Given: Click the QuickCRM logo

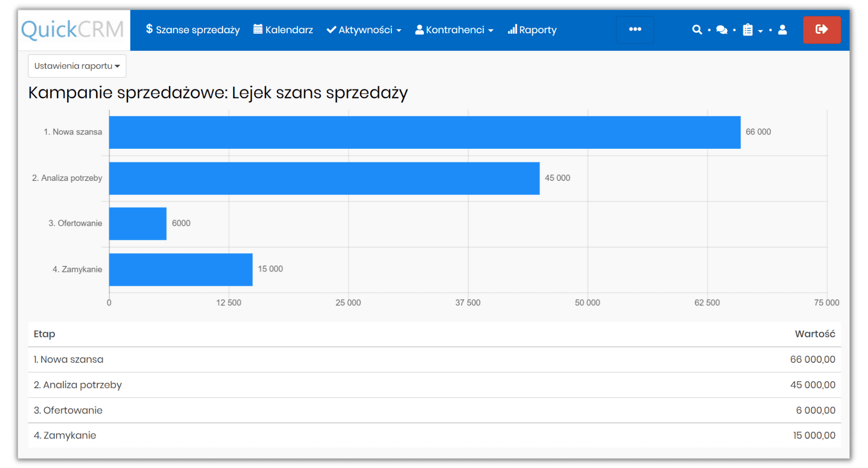Looking at the screenshot, I should click(x=72, y=29).
